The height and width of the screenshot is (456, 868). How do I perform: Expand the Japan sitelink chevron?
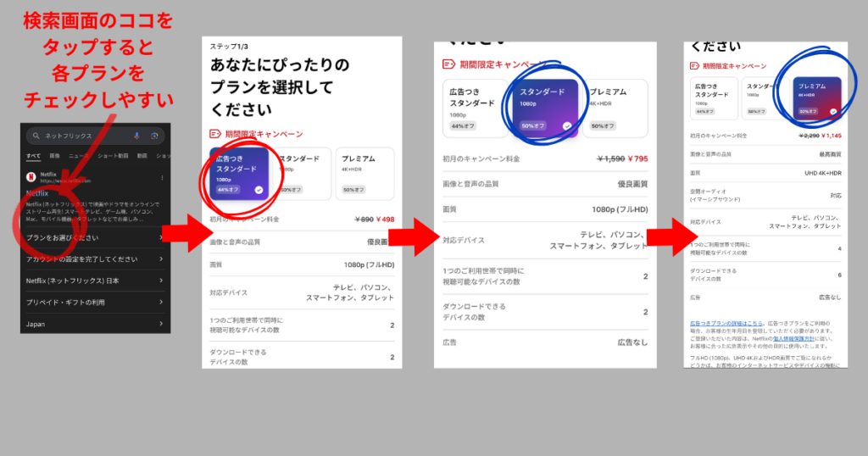(161, 324)
